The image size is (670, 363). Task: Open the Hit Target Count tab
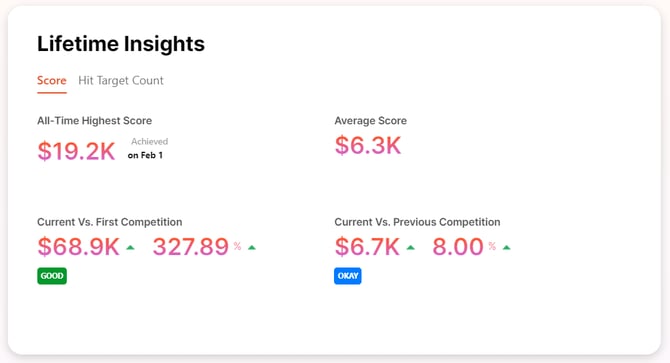pos(120,81)
